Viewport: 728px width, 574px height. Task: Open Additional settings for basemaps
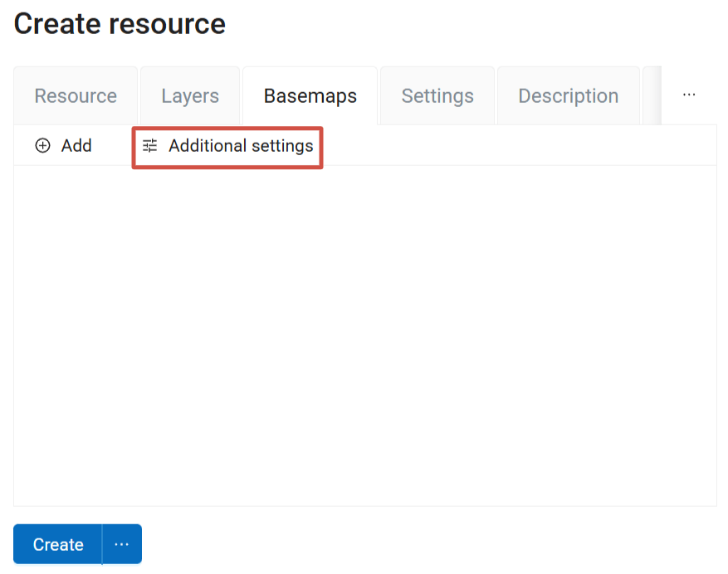227,146
